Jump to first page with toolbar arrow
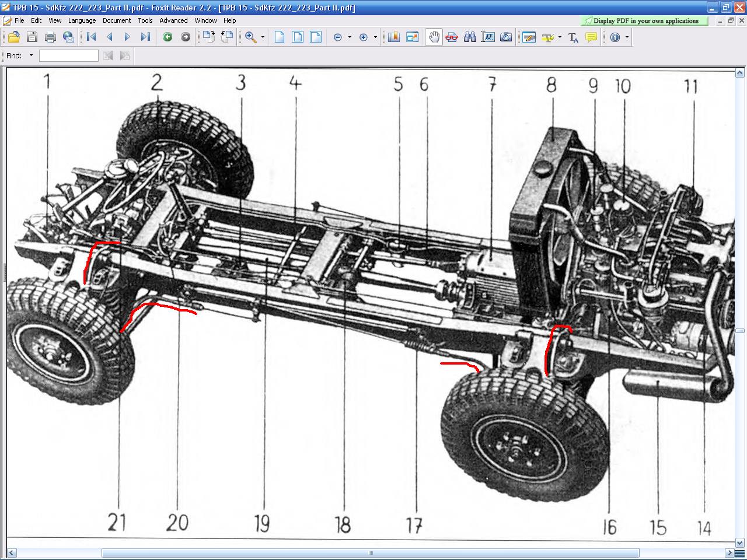747x560 pixels. point(92,37)
